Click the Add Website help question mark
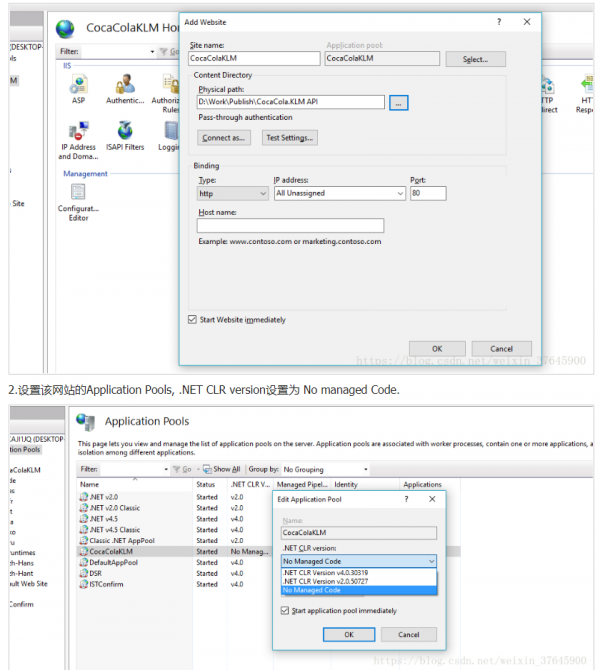 tap(499, 22)
